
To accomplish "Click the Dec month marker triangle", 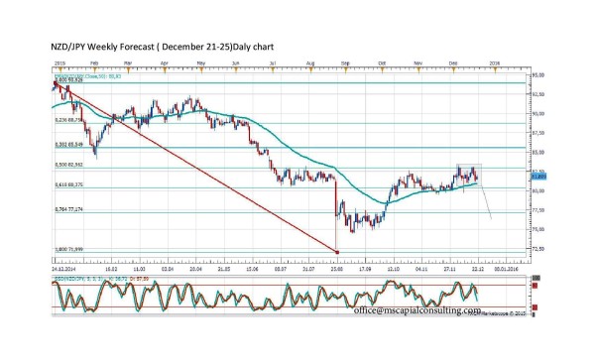I will point(453,69).
